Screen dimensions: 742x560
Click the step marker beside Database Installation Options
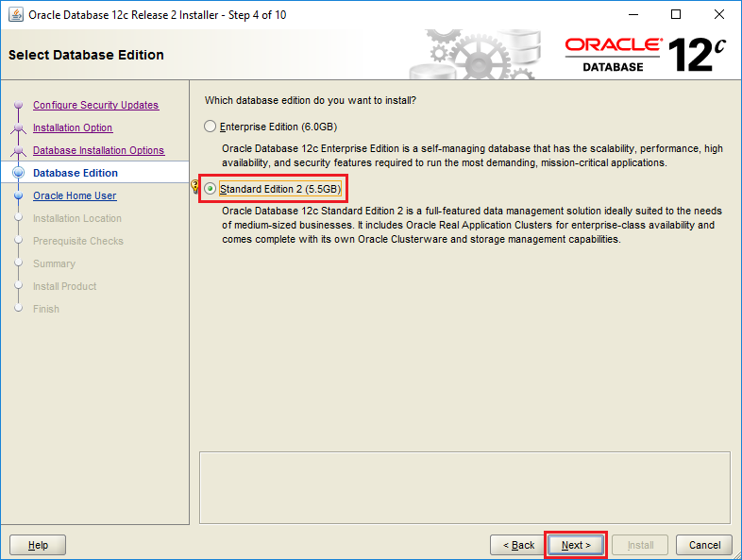(19, 150)
